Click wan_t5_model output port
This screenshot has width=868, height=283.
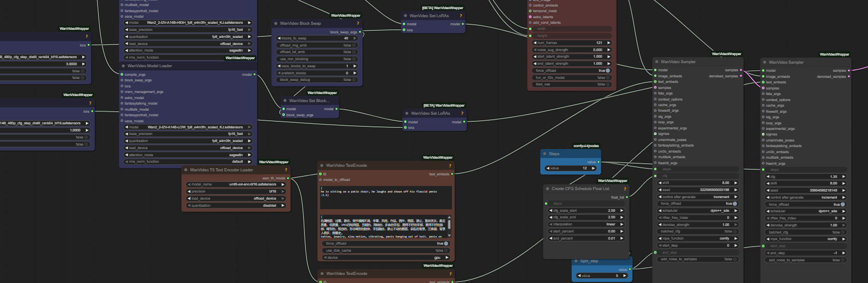click(288, 178)
